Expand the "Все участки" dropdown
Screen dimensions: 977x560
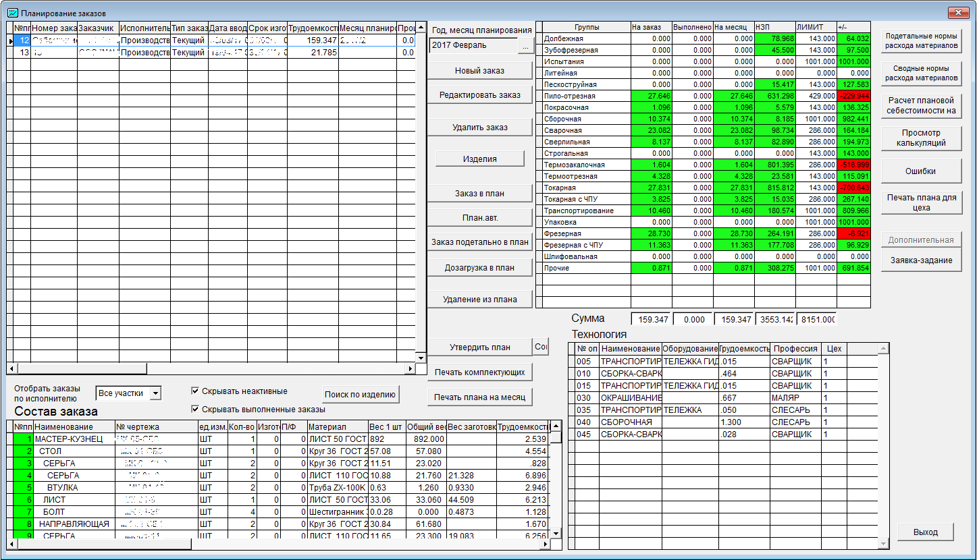[x=155, y=393]
